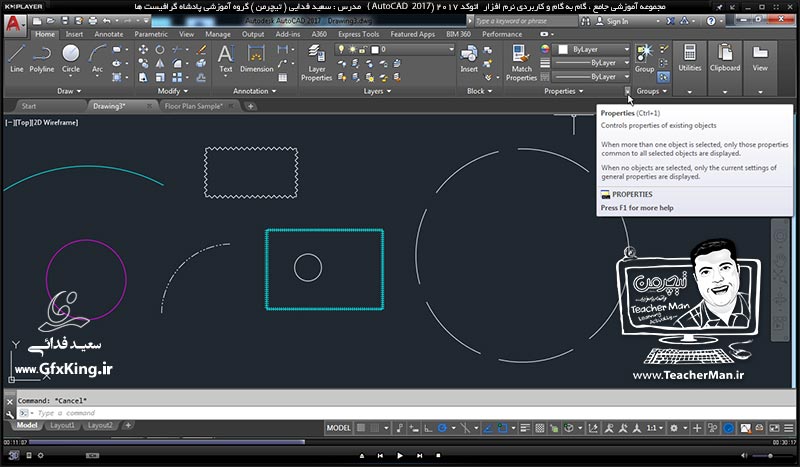Screen dimensions: 800x467
Task: Expand the Modify panel dropdown
Action: pos(172,91)
